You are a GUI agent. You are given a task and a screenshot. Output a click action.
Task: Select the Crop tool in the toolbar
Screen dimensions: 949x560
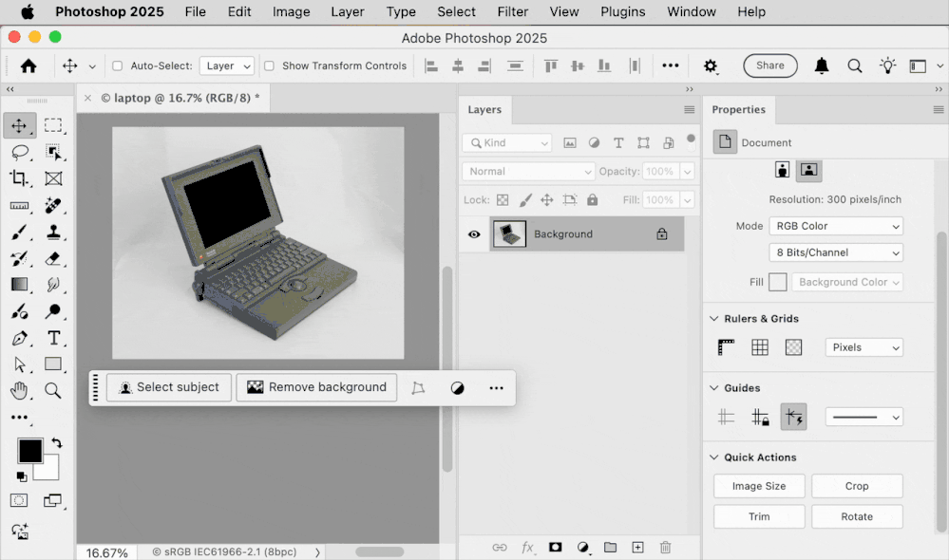(x=19, y=178)
